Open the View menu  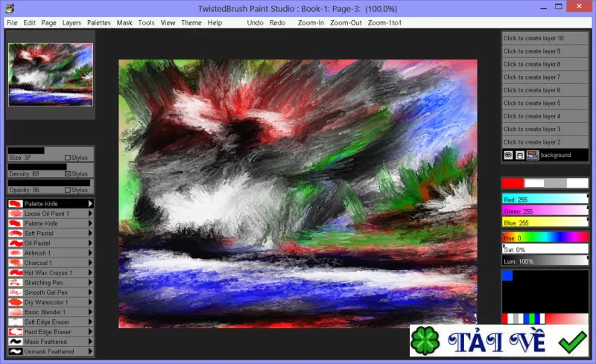coord(168,23)
